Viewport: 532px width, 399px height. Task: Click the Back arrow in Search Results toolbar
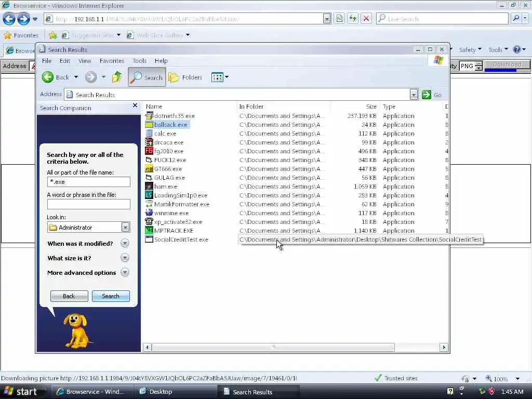(48, 77)
